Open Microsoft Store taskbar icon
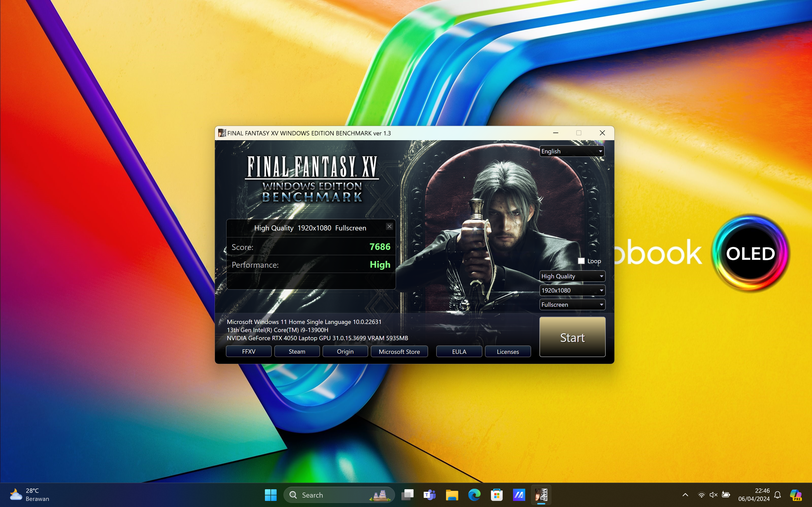Screen dimensions: 812x507 point(497,495)
